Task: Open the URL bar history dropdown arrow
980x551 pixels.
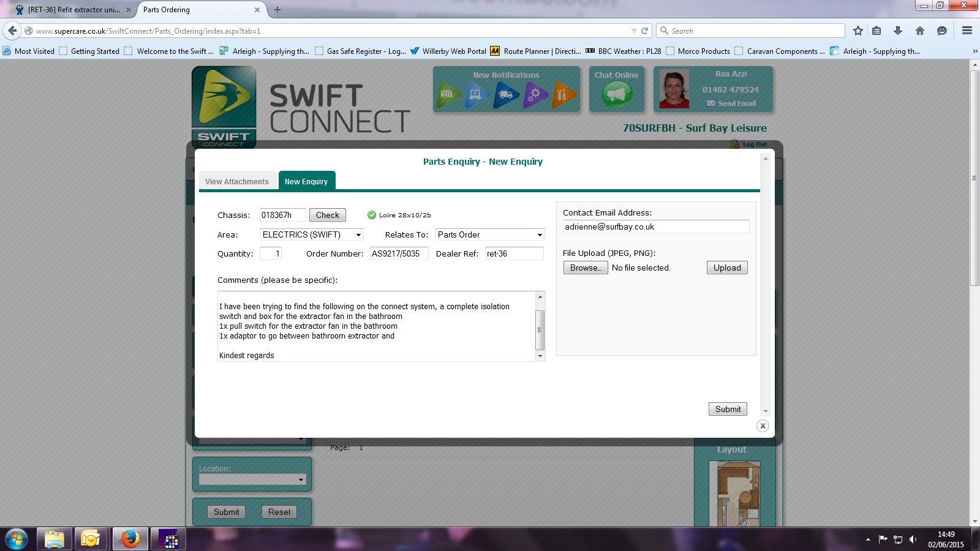Action: point(634,31)
